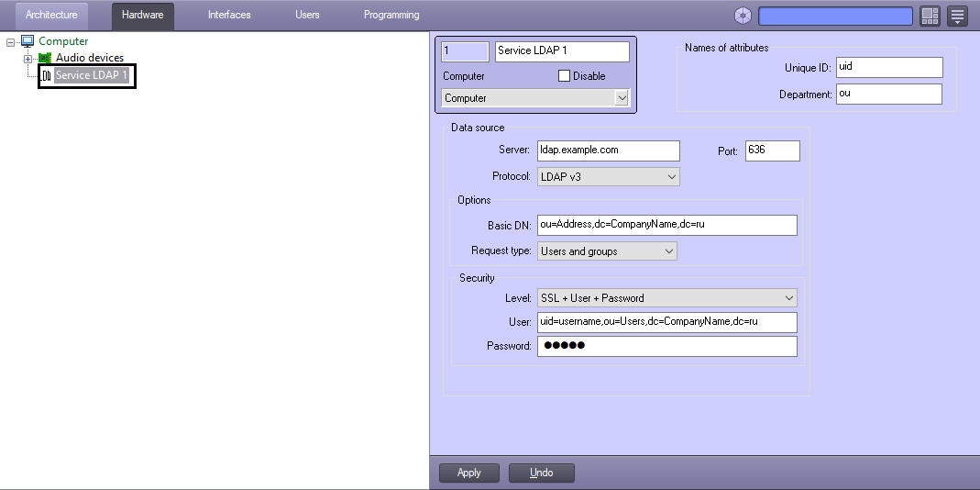Open the Programming tab
Screen dimensions: 980x490
tap(391, 15)
